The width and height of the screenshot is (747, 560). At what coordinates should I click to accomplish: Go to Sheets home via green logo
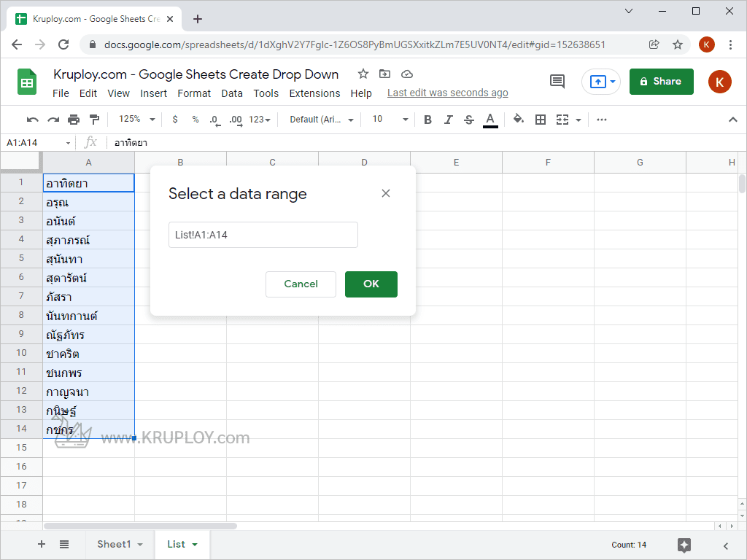pyautogui.click(x=27, y=82)
